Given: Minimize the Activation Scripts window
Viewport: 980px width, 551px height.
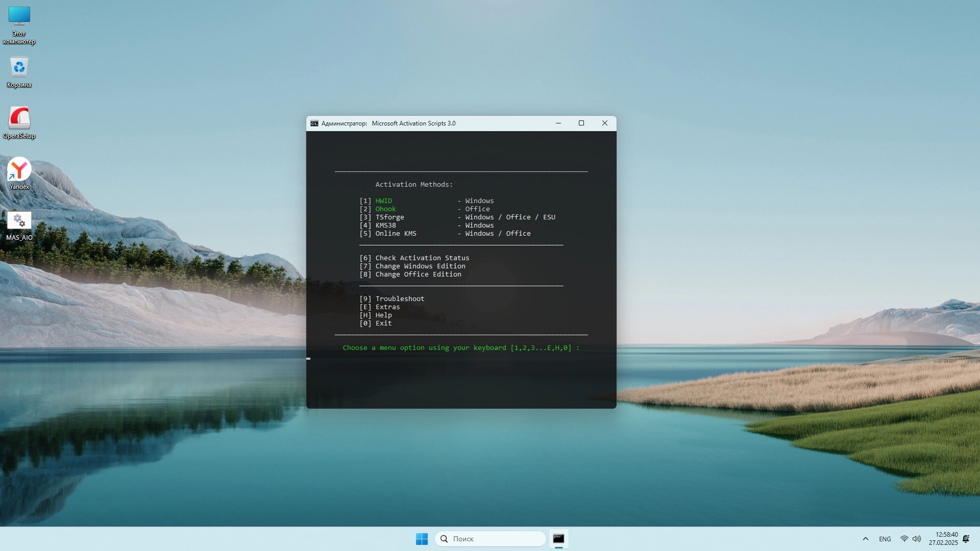Looking at the screenshot, I should click(x=558, y=123).
